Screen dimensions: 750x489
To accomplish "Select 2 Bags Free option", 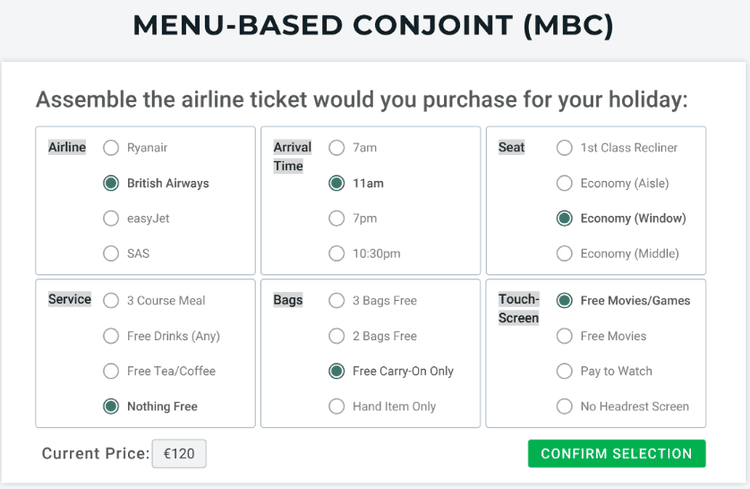I will pos(337,337).
